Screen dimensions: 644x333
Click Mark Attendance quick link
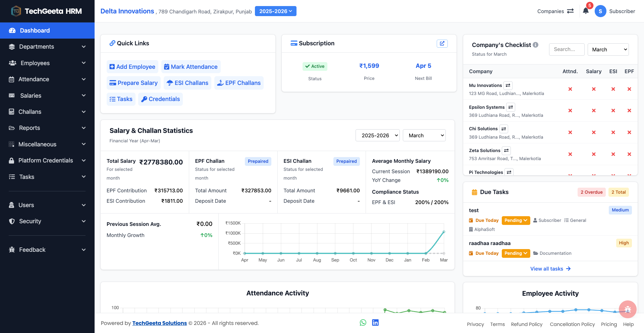[x=191, y=67]
